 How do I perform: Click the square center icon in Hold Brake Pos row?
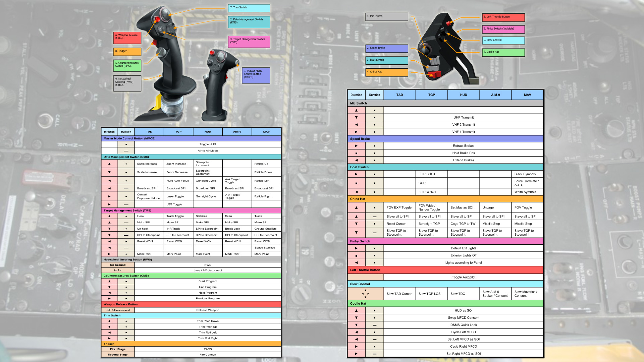(356, 153)
